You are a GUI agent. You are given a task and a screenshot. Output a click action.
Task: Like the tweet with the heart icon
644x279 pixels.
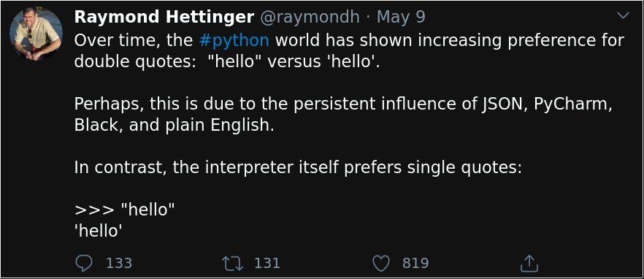380,263
